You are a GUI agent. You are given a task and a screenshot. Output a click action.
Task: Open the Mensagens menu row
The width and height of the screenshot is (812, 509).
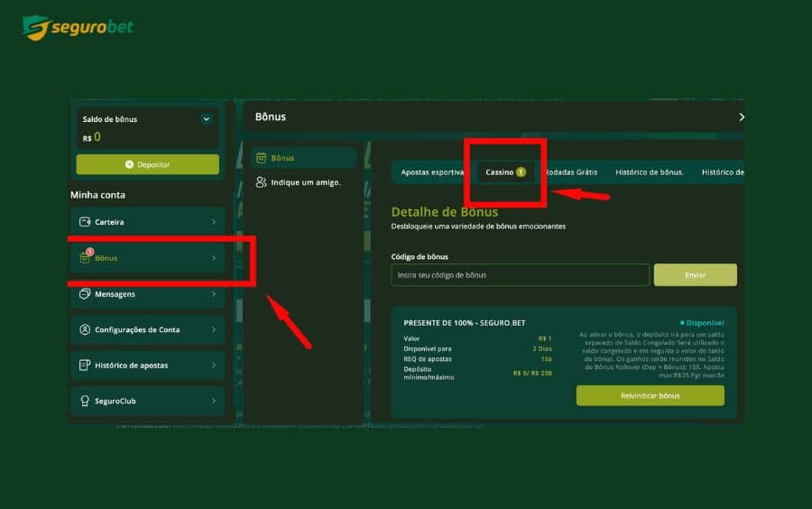pos(148,293)
